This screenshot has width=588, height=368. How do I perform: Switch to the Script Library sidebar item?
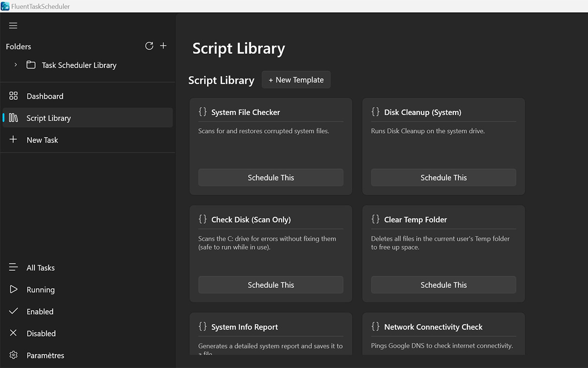[x=48, y=118]
